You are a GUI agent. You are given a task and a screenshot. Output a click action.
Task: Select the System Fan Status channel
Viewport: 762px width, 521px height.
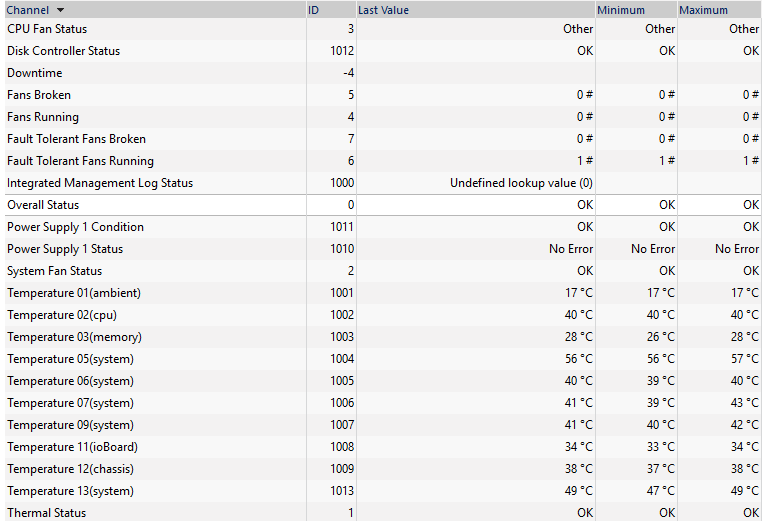click(x=383, y=271)
